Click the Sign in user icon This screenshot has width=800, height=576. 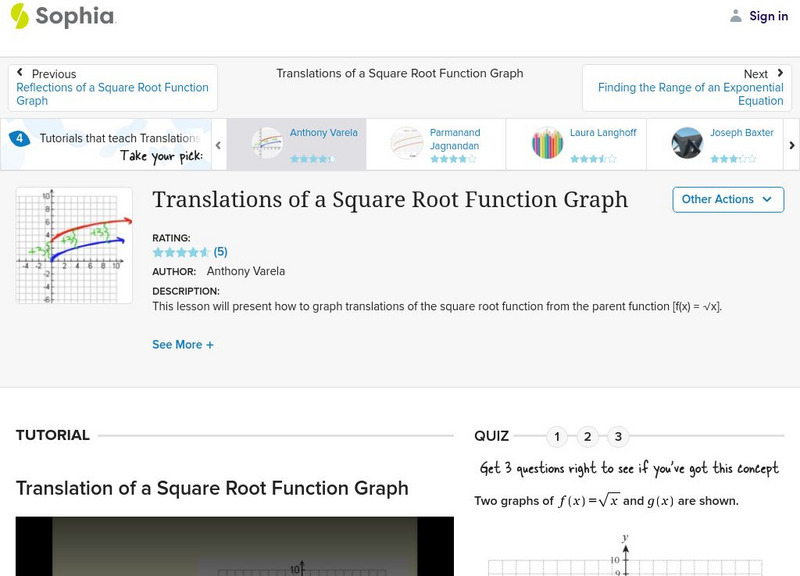734,15
